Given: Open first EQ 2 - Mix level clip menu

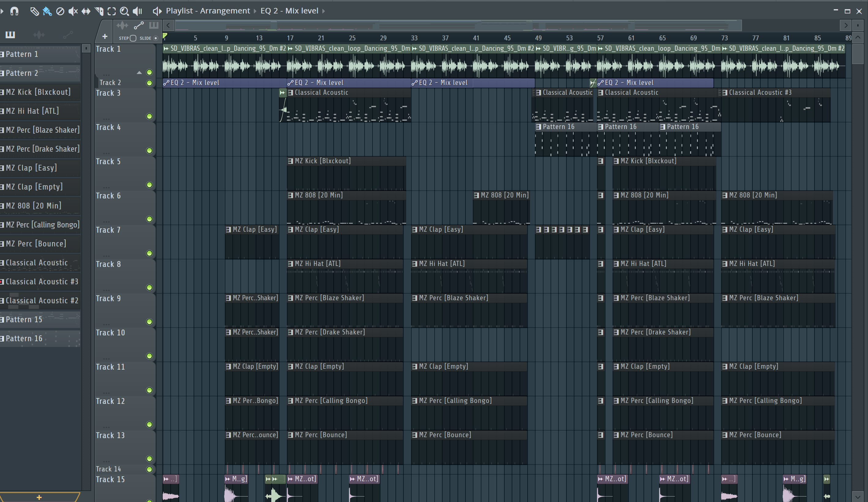Looking at the screenshot, I should (166, 83).
